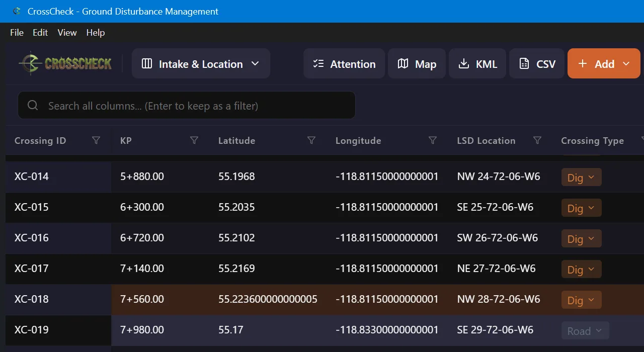Click the CrossCheck logo in the toolbar
Image resolution: width=644 pixels, height=352 pixels.
tap(65, 63)
